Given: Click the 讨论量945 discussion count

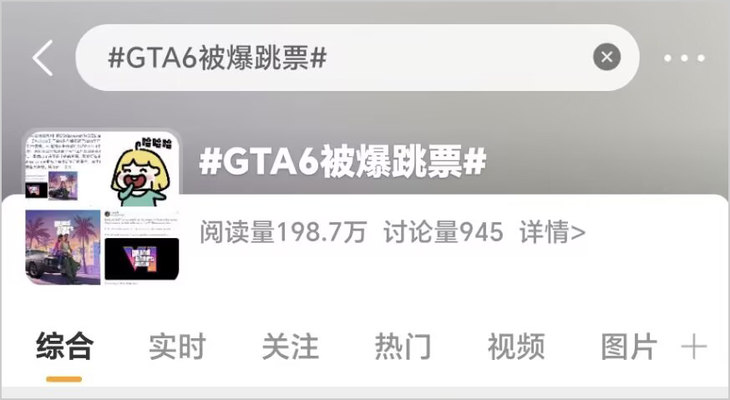Looking at the screenshot, I should coord(443,232).
